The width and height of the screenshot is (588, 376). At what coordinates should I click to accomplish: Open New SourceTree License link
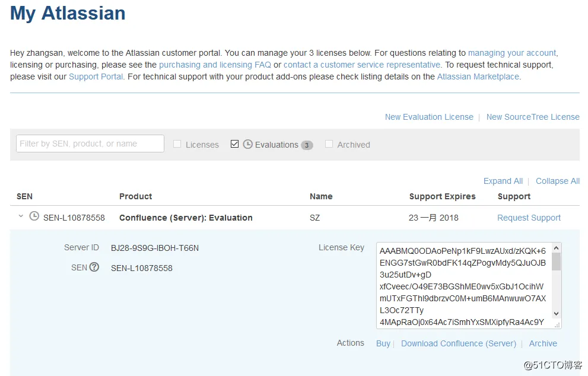tap(533, 117)
